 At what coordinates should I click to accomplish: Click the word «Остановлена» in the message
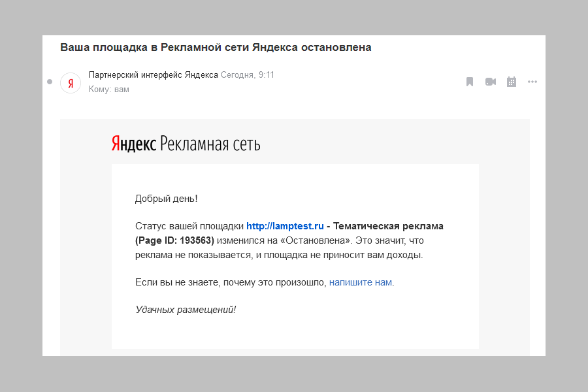point(311,240)
